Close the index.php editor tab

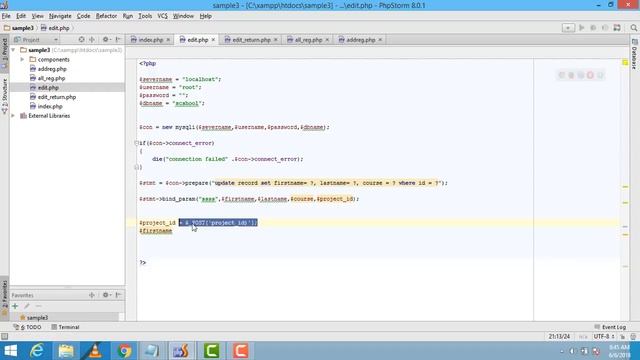pyautogui.click(x=168, y=40)
